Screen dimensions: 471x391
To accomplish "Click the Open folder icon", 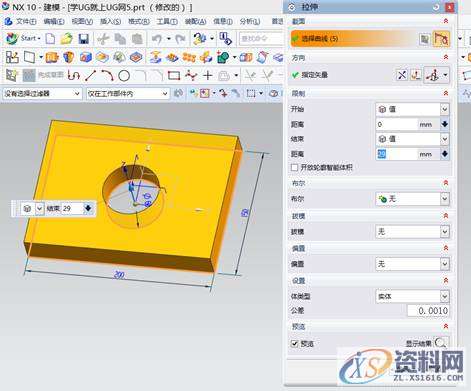I will click(x=66, y=39).
